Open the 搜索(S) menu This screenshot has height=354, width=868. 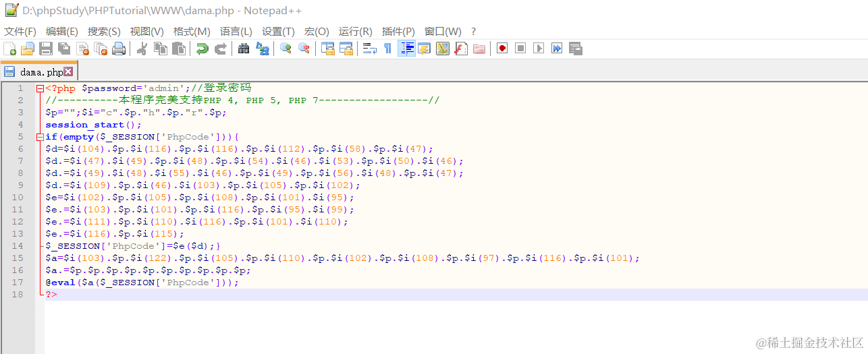(x=104, y=32)
